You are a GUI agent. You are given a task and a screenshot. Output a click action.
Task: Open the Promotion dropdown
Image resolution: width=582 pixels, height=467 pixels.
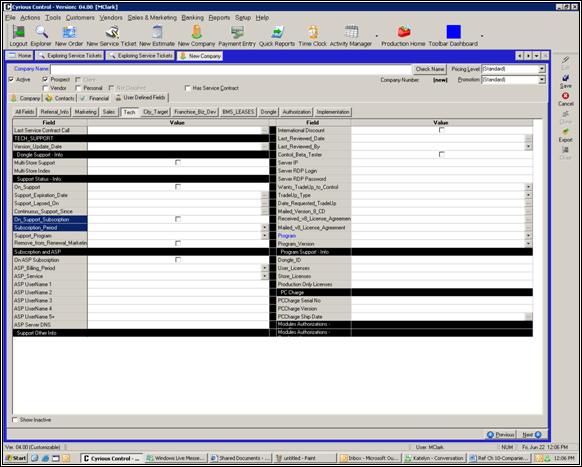(542, 80)
